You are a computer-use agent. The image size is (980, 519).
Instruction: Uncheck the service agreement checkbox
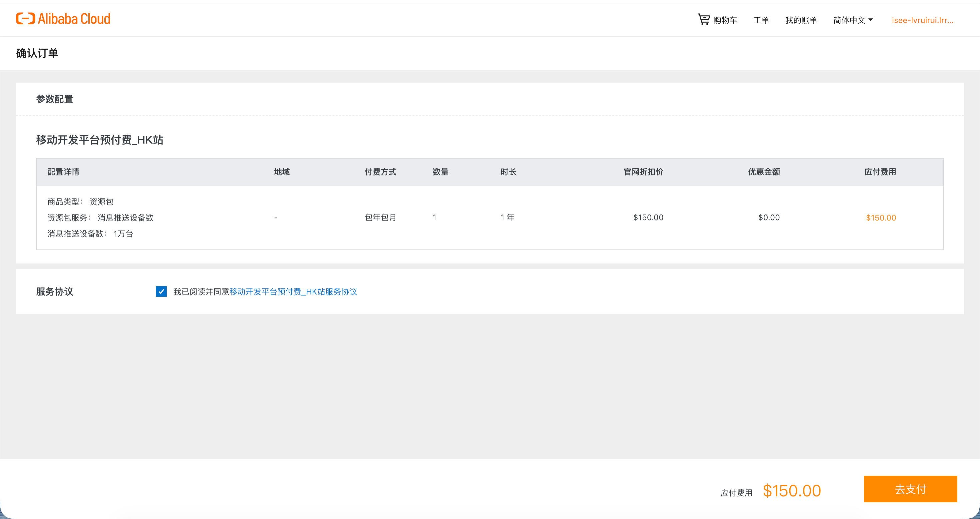click(x=161, y=291)
